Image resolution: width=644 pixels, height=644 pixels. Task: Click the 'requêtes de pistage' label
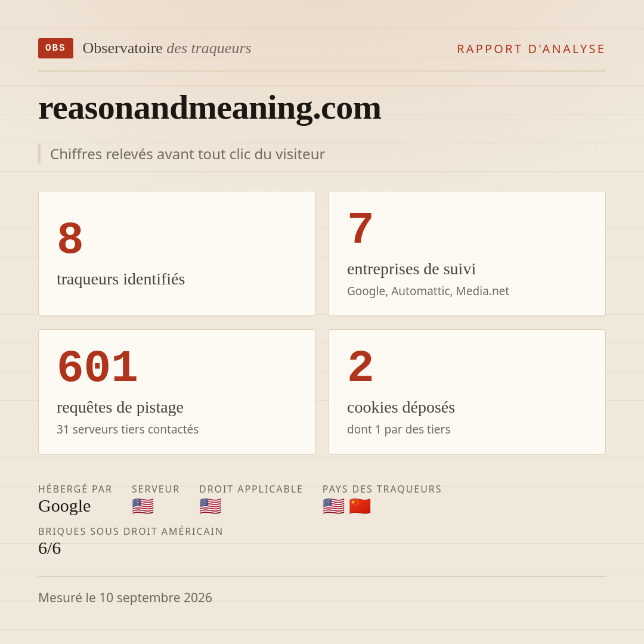click(x=120, y=407)
